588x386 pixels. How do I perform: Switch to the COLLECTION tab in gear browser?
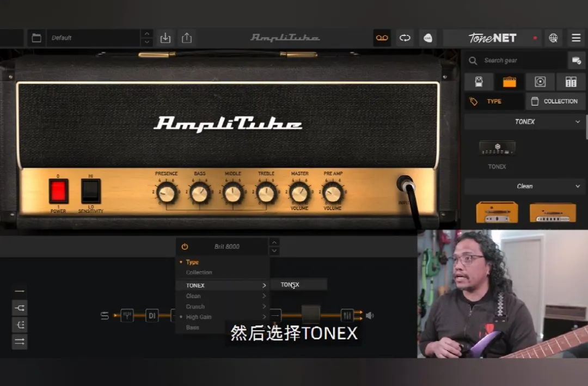555,101
